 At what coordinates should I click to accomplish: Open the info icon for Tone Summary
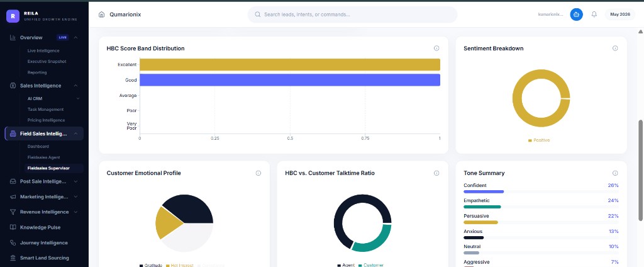pyautogui.click(x=615, y=173)
